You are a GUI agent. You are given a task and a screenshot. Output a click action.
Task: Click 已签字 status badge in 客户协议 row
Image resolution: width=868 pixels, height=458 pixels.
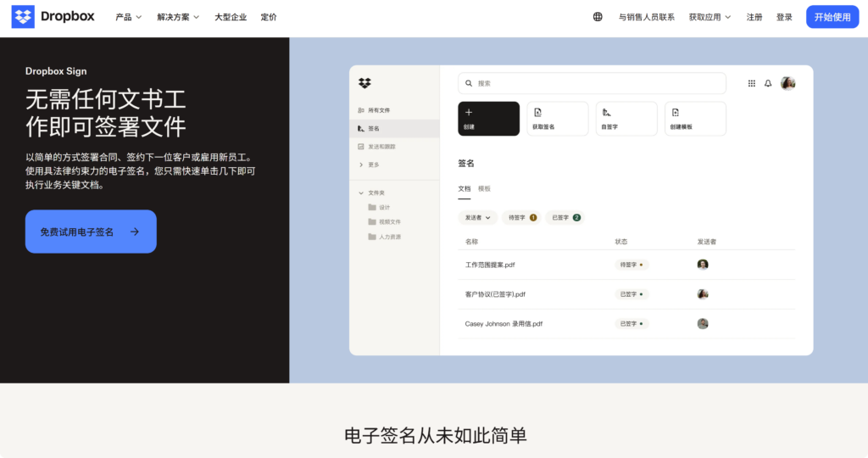[632, 294]
